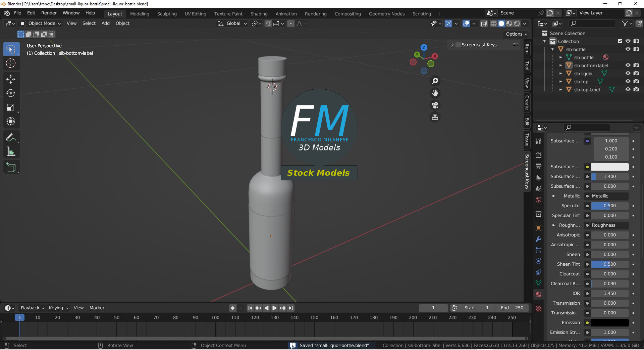The height and width of the screenshot is (350, 644).
Task: Activate the Rotate tool
Action: click(x=11, y=93)
